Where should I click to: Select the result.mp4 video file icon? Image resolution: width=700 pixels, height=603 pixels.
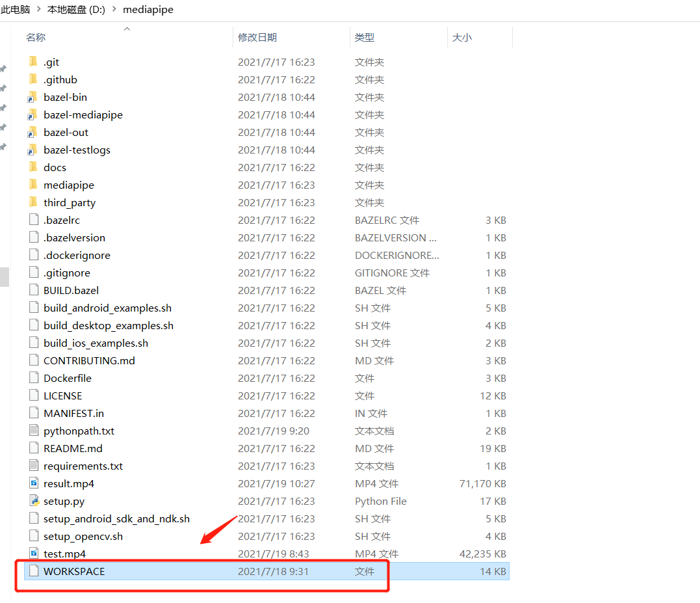pyautogui.click(x=34, y=483)
